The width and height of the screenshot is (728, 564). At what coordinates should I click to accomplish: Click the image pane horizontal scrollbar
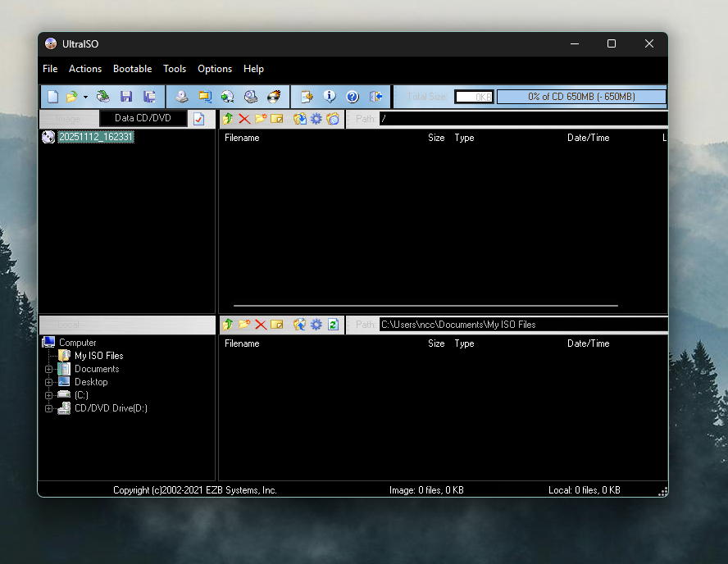tap(425, 306)
